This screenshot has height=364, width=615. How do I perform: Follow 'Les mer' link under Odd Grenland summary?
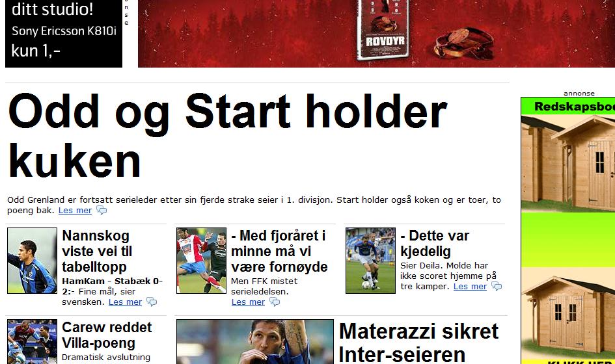click(x=75, y=211)
